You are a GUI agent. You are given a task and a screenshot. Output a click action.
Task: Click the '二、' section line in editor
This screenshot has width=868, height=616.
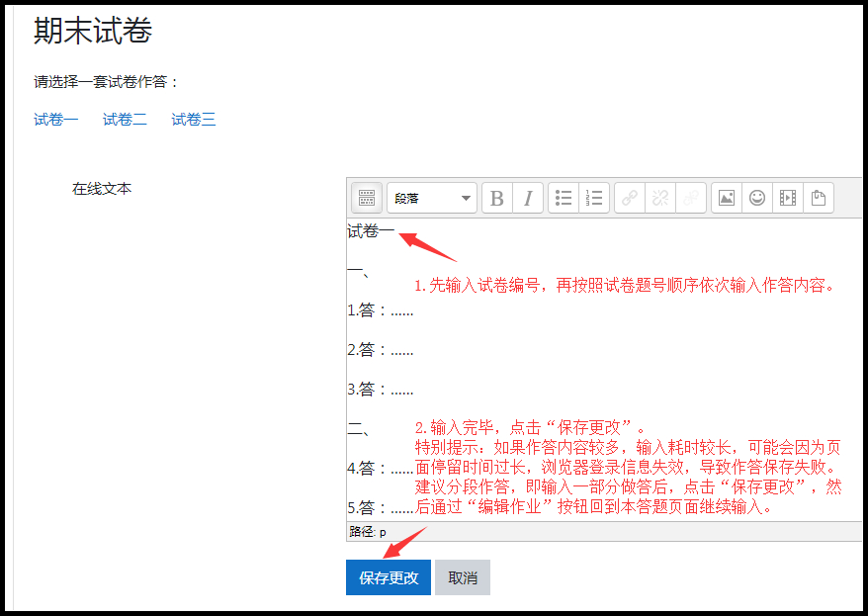[358, 429]
